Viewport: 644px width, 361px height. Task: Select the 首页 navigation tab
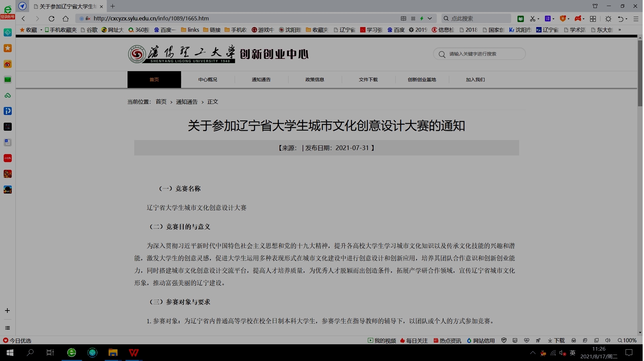pos(154,80)
